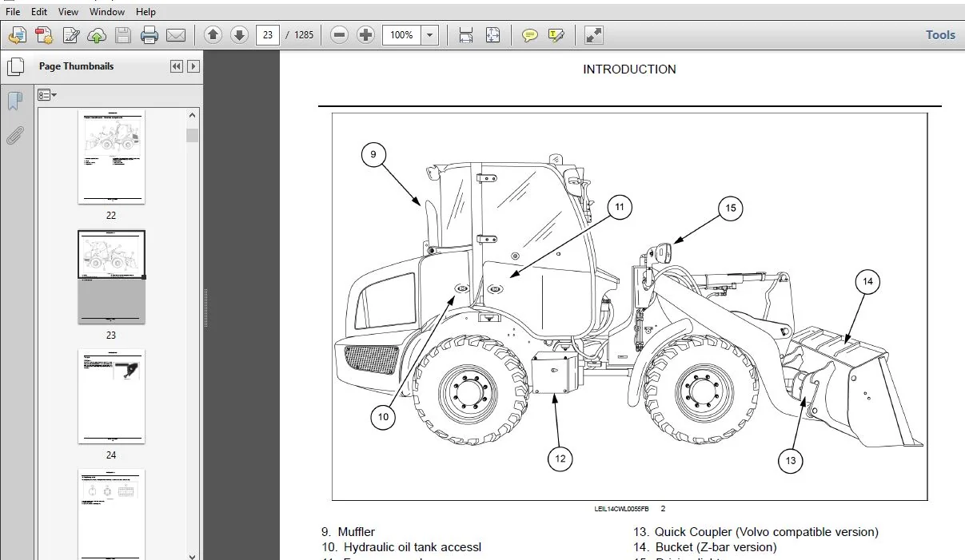Image resolution: width=965 pixels, height=560 pixels.
Task: Click the read mode expand icon
Action: 593,35
